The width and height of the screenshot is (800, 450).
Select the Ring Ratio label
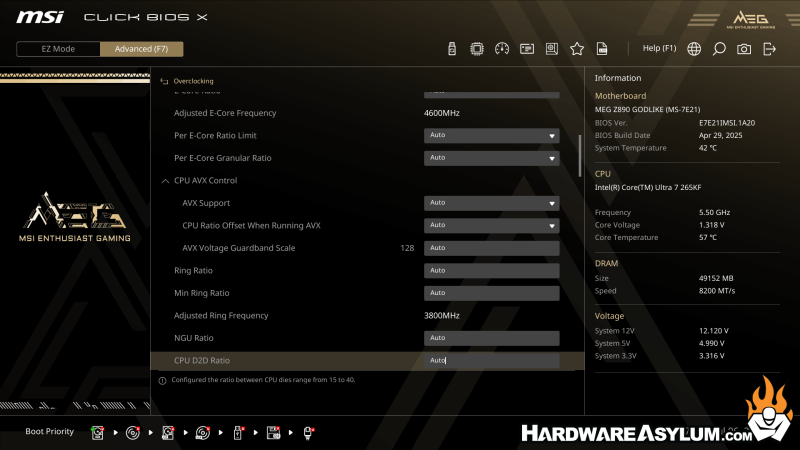pyautogui.click(x=193, y=270)
